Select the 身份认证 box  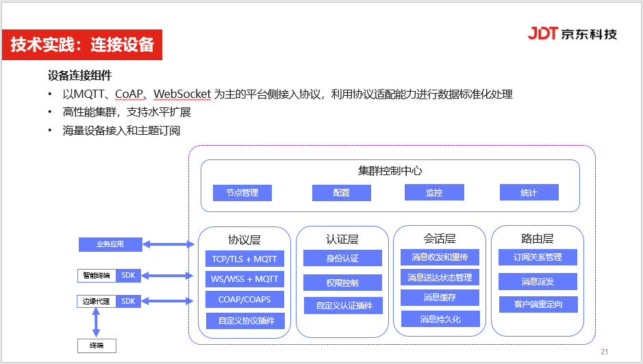[x=342, y=258]
